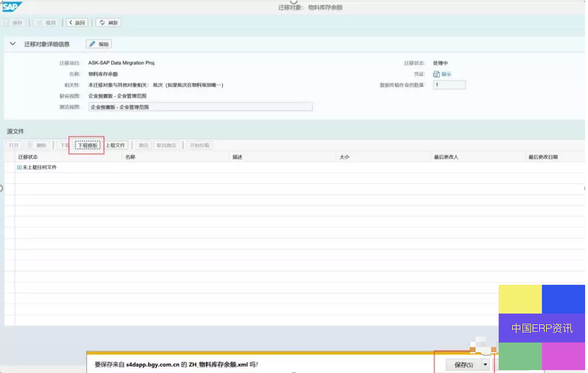Click the pencil Edit (编辑) button

99,44
